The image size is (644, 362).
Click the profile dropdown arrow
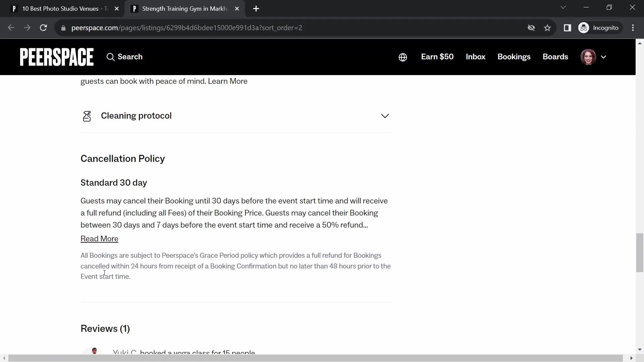(604, 57)
